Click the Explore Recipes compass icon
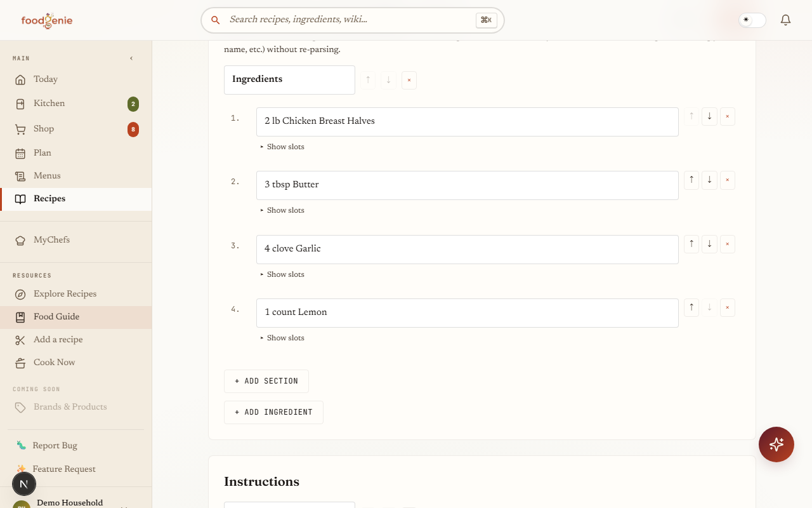The image size is (812, 508). pos(20,294)
